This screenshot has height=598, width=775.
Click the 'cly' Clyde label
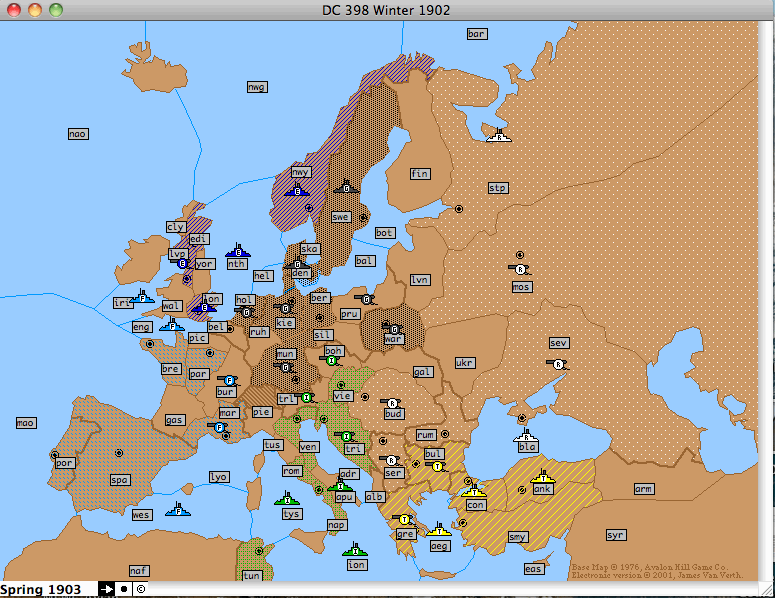(176, 226)
